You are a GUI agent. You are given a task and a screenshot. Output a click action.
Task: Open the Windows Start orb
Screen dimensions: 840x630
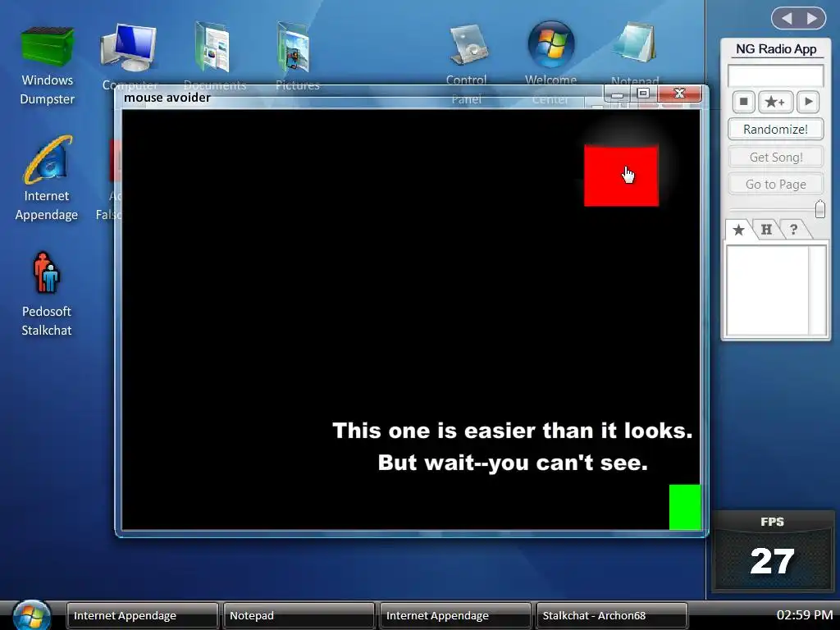point(31,615)
